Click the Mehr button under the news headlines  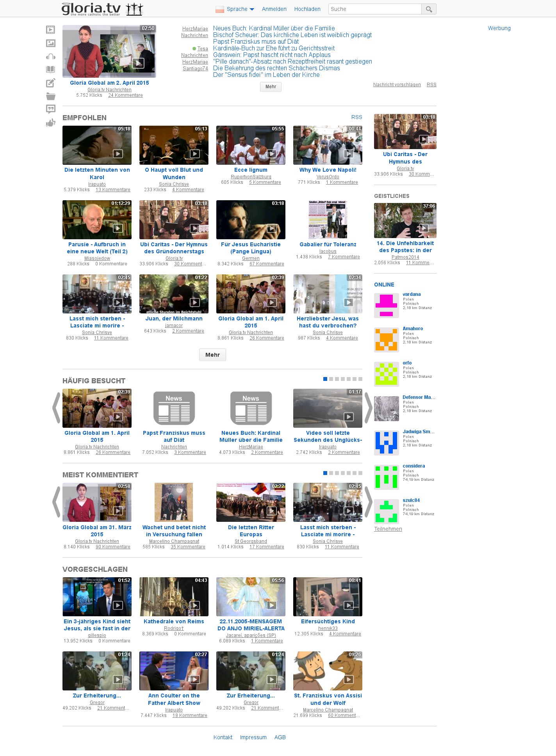click(x=271, y=87)
